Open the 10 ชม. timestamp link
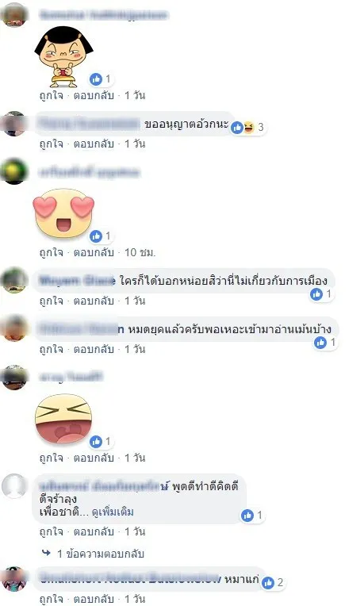Viewport: 364px width, 606px height. click(140, 252)
